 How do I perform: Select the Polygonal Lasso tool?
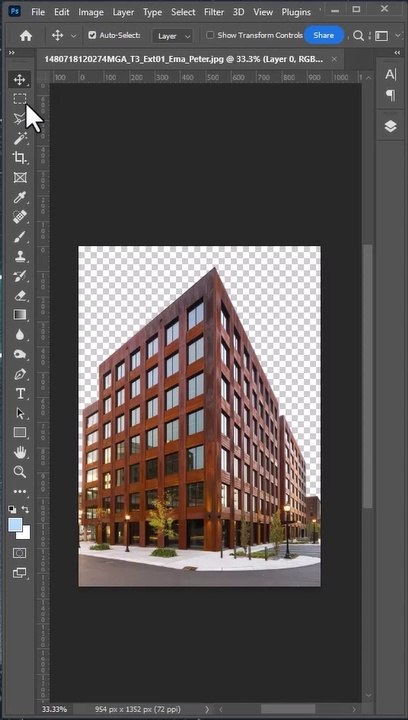click(19, 118)
